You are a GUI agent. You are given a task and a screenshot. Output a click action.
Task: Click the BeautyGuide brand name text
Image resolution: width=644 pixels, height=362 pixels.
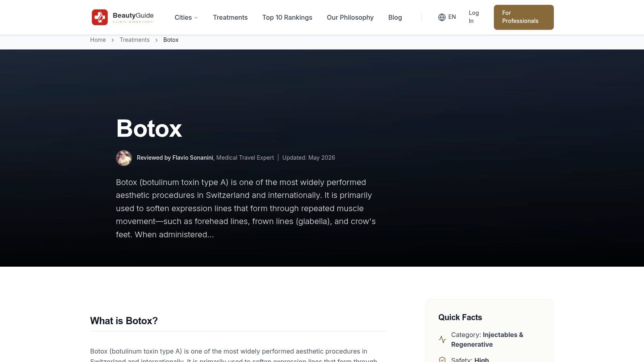click(133, 15)
